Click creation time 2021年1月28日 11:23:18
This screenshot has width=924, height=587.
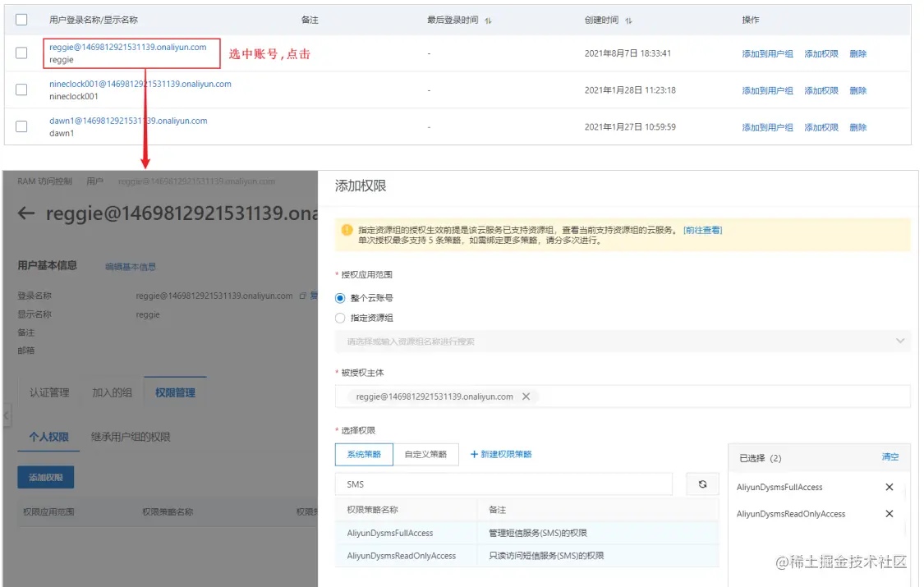coord(630,90)
